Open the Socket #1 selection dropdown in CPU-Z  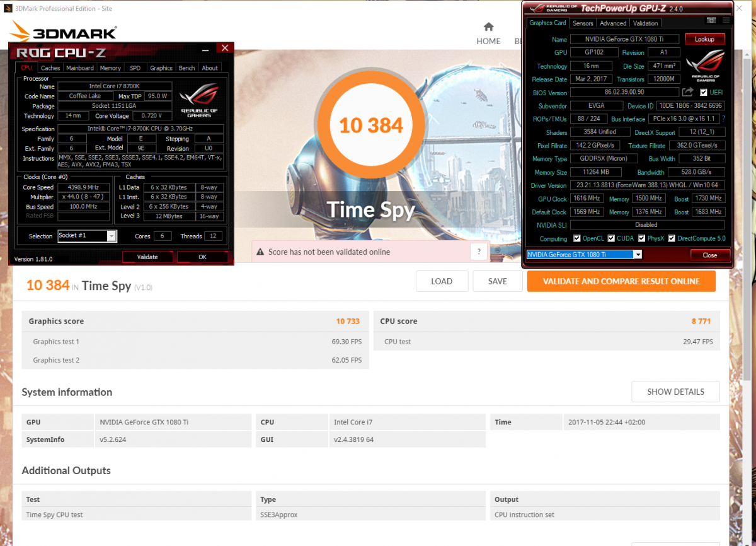coord(112,236)
